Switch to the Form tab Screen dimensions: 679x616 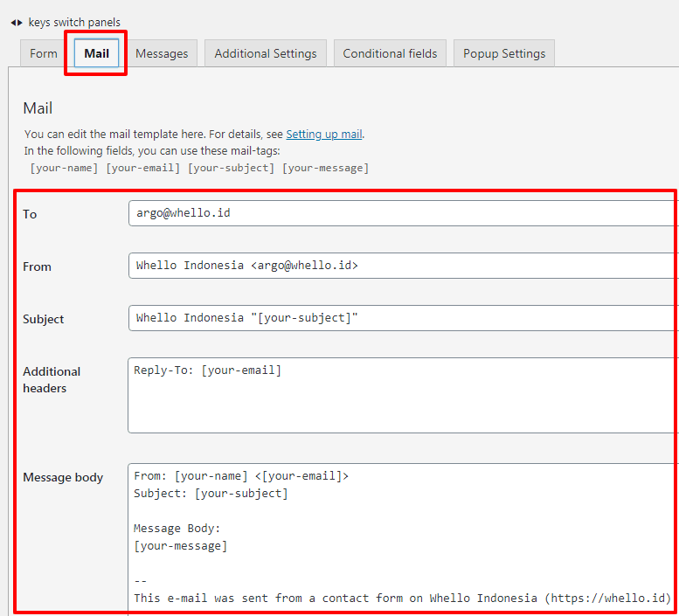coord(44,53)
